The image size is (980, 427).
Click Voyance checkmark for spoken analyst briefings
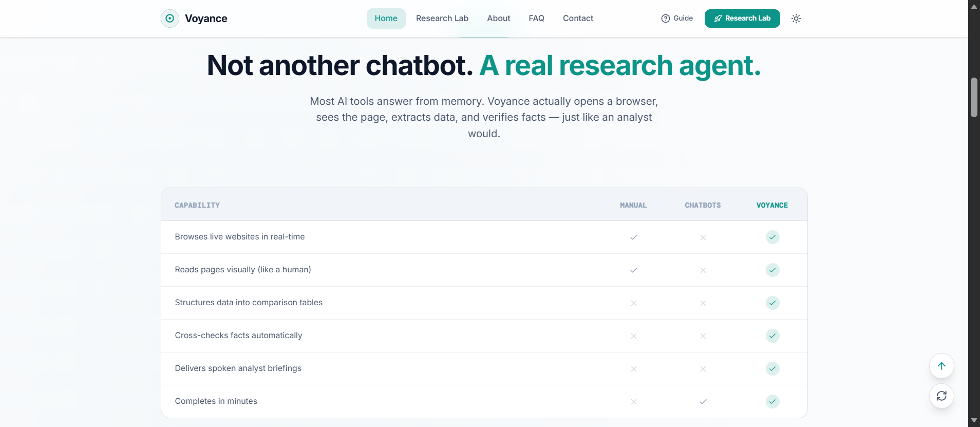772,368
